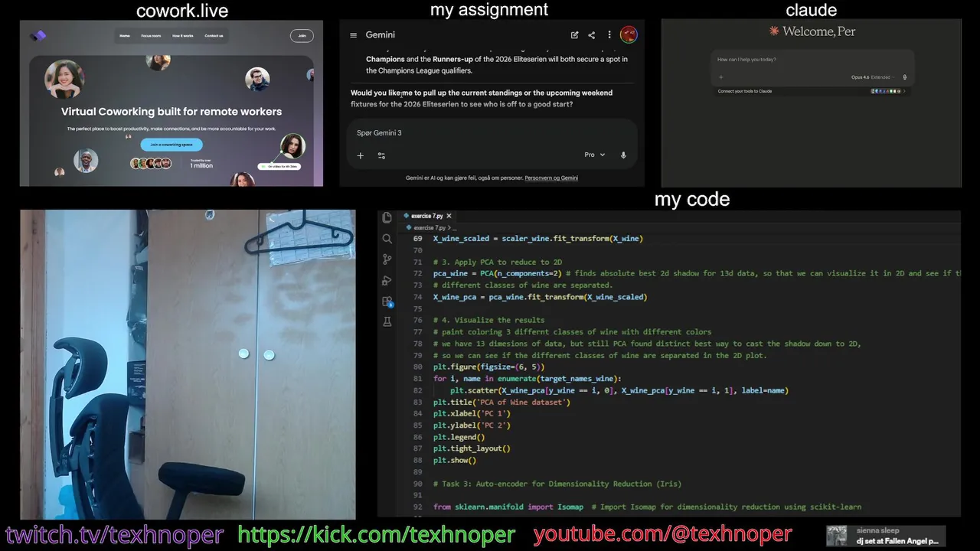Image resolution: width=980 pixels, height=551 pixels.
Task: Open the Extensions view in VS Code
Action: [387, 302]
